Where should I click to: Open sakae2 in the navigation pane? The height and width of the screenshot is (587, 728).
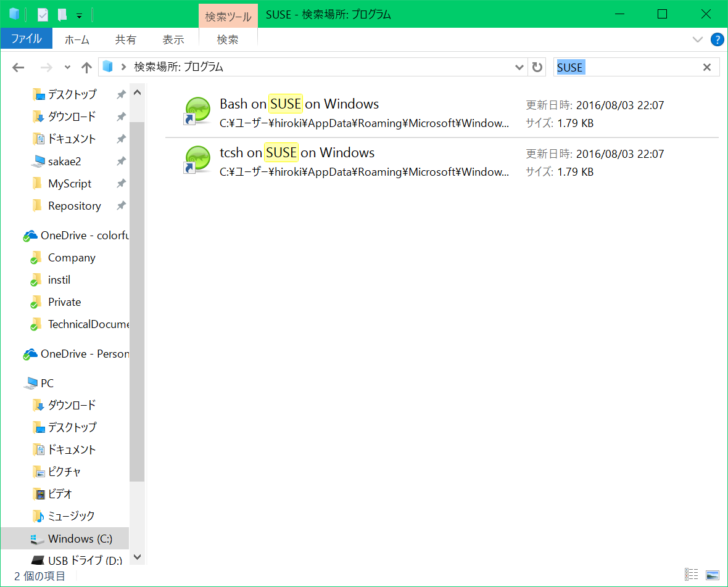click(x=65, y=162)
